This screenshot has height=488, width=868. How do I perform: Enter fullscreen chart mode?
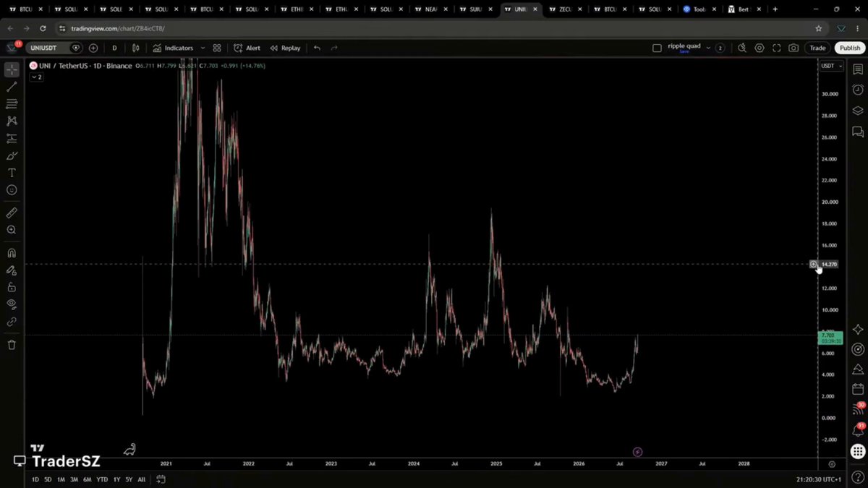pyautogui.click(x=776, y=48)
